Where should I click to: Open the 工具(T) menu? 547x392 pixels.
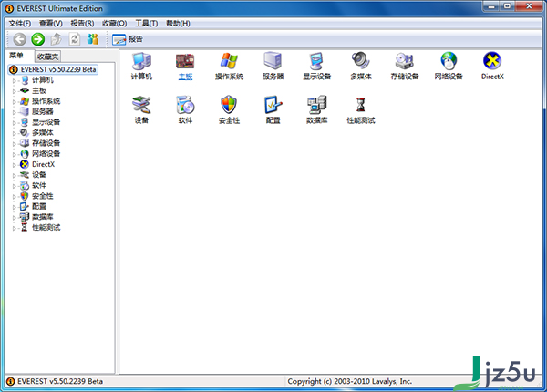pos(147,24)
